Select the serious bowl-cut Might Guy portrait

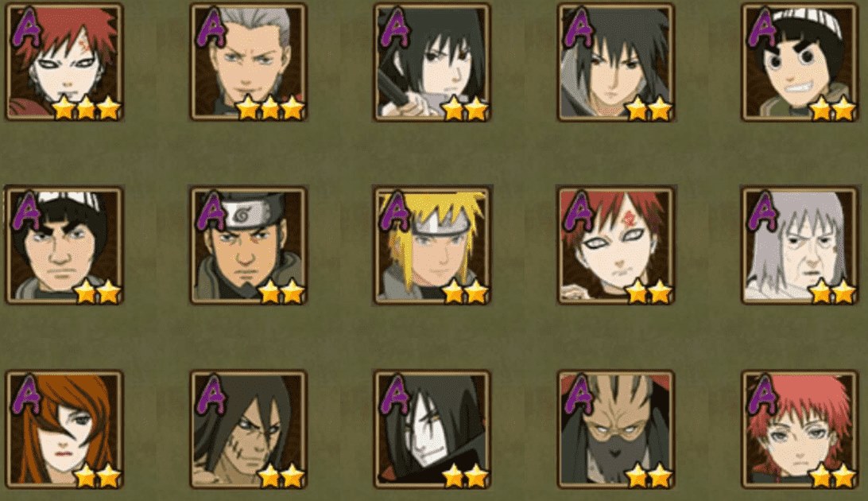pyautogui.click(x=64, y=245)
